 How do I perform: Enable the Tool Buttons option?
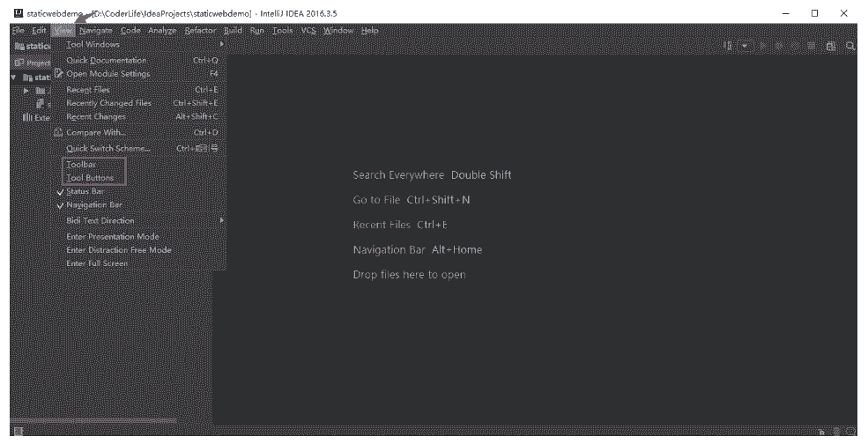tap(90, 178)
